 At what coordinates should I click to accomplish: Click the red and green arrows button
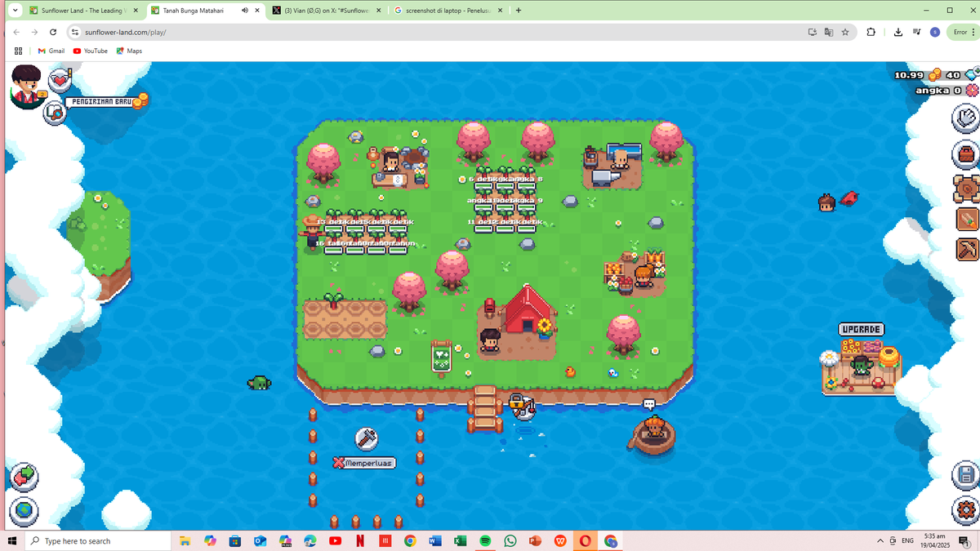point(24,477)
